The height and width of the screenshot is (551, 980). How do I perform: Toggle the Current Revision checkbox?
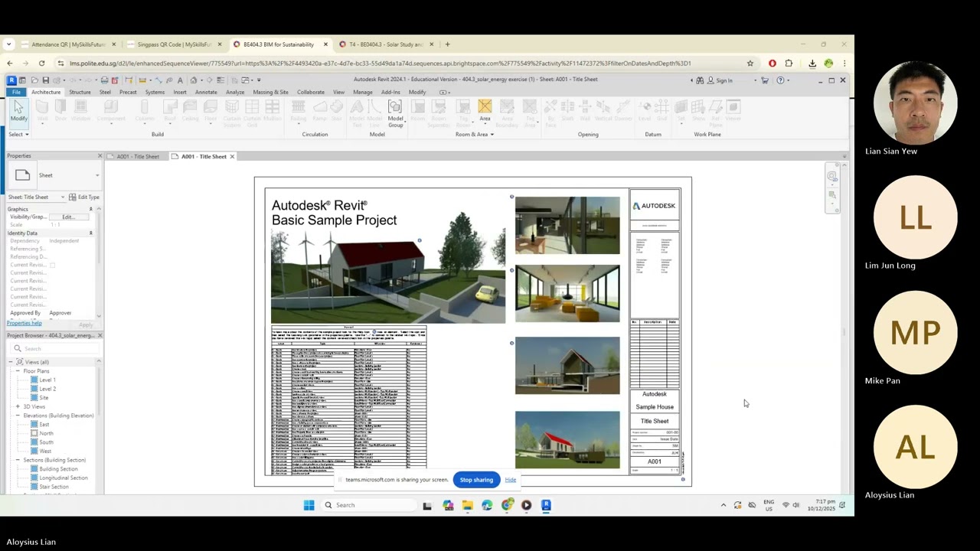pyautogui.click(x=52, y=265)
